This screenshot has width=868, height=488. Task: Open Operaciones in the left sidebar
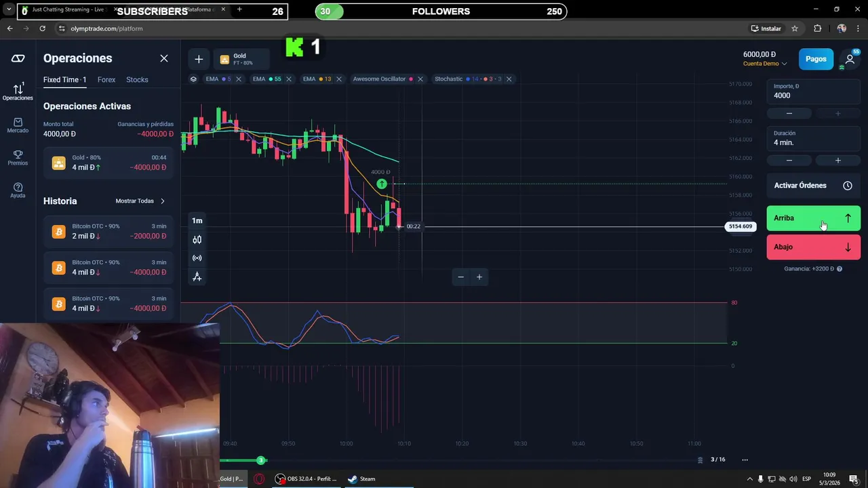click(18, 91)
